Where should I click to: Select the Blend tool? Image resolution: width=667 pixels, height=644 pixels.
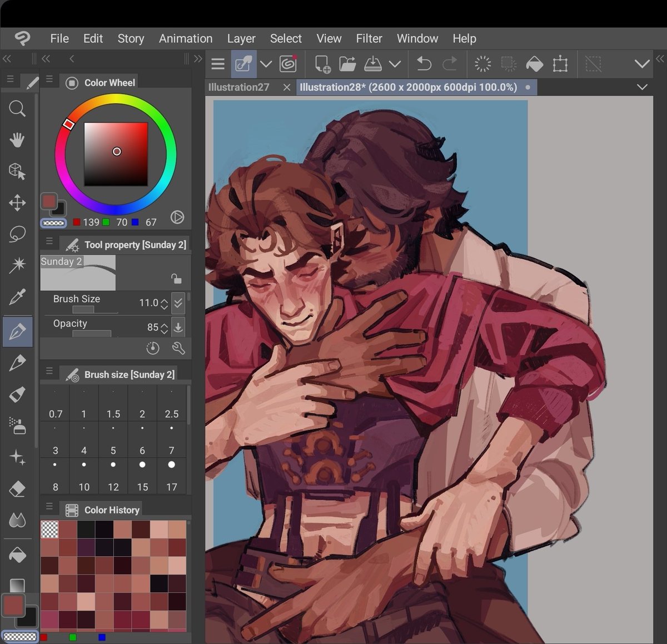(17, 520)
